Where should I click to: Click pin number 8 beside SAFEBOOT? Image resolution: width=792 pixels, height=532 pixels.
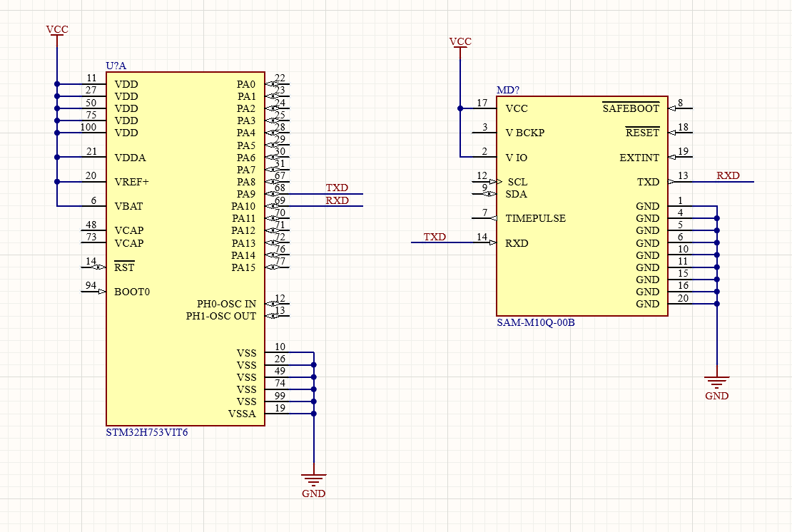pyautogui.click(x=681, y=103)
